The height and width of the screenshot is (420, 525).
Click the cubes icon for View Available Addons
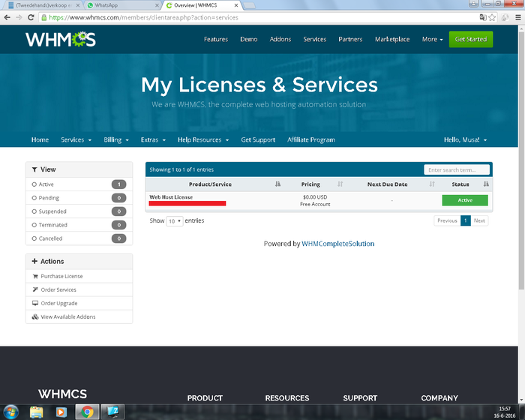point(35,316)
